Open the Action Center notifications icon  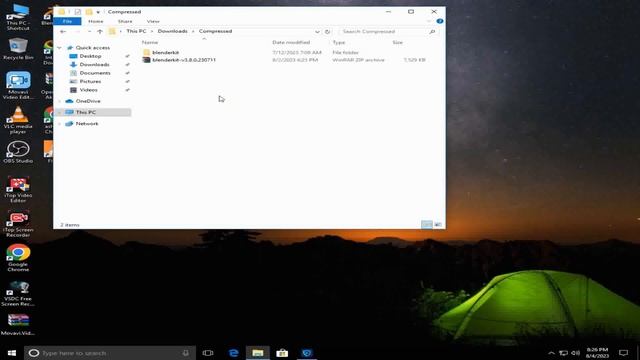click(623, 353)
